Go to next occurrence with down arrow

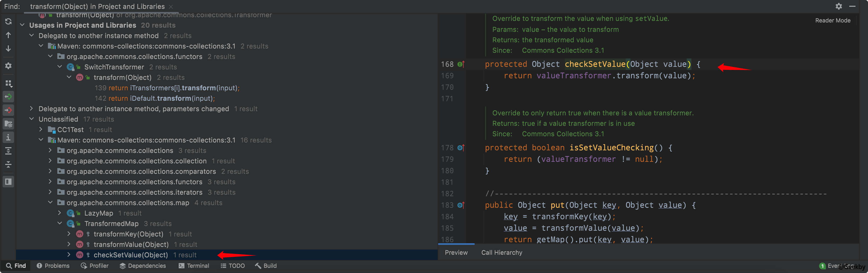(x=8, y=49)
